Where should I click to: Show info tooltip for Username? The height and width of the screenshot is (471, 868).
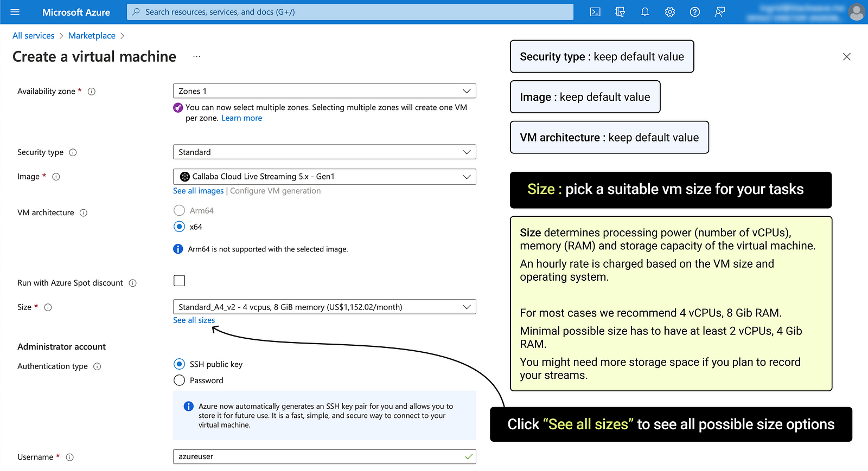[69, 457]
